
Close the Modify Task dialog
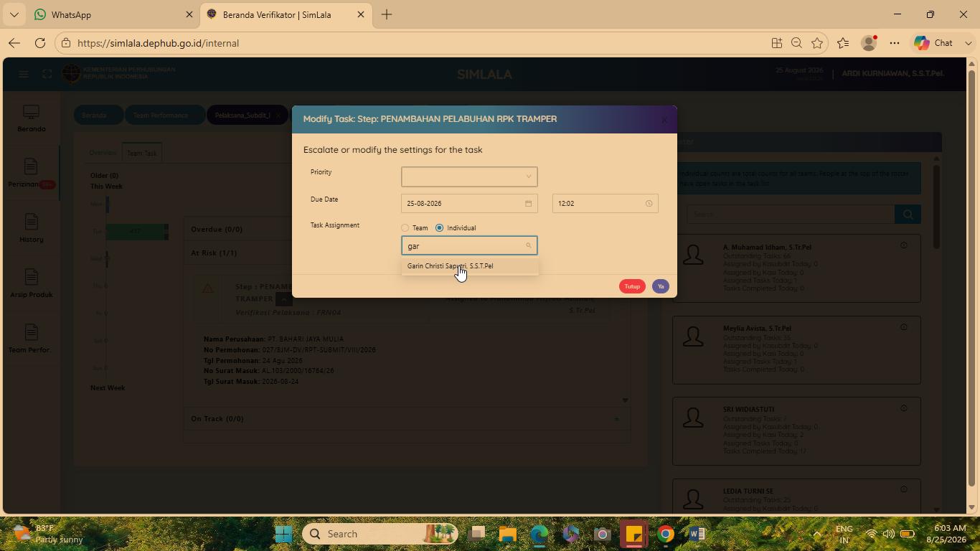pos(664,120)
